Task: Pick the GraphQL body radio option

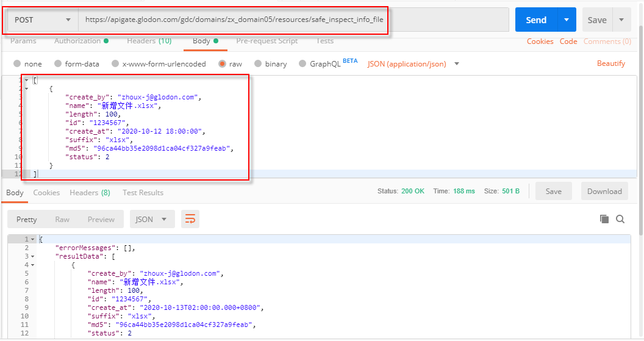Action: pyautogui.click(x=303, y=63)
